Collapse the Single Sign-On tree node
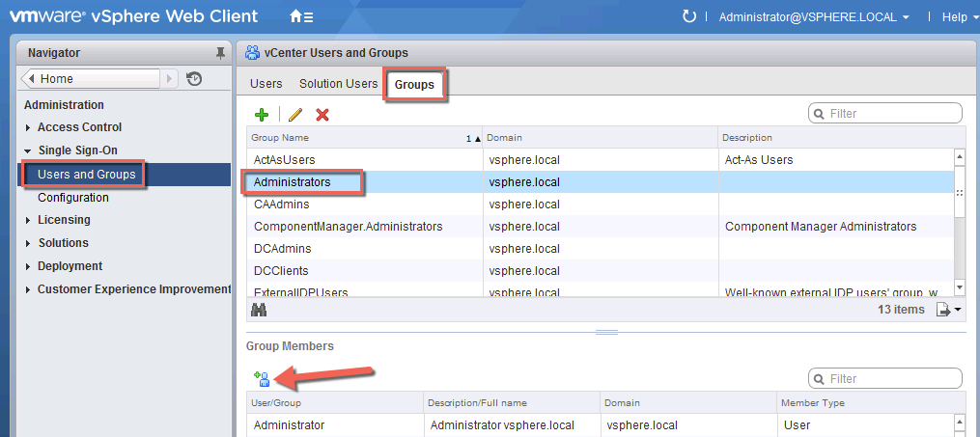 click(x=29, y=150)
